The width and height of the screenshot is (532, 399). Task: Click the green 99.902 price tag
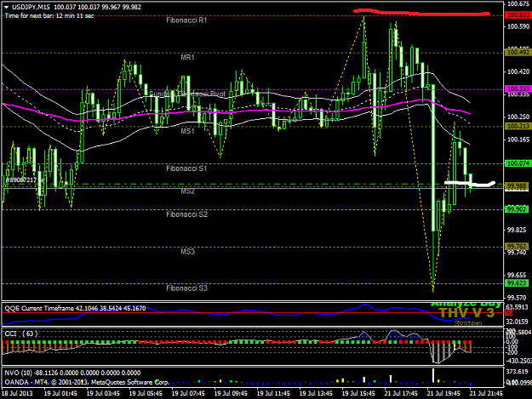(x=518, y=209)
